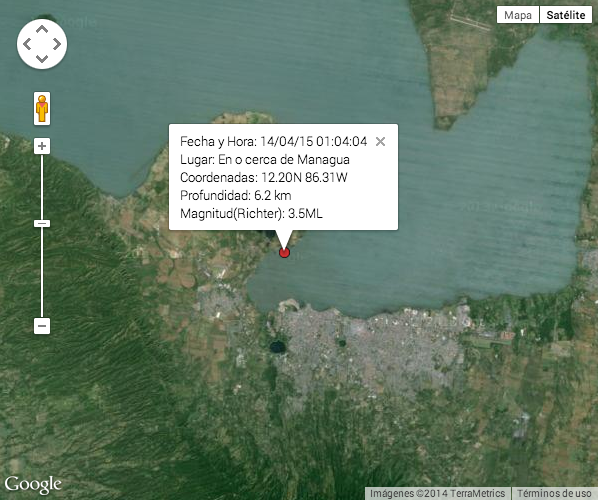Click the Google logo

click(x=33, y=484)
